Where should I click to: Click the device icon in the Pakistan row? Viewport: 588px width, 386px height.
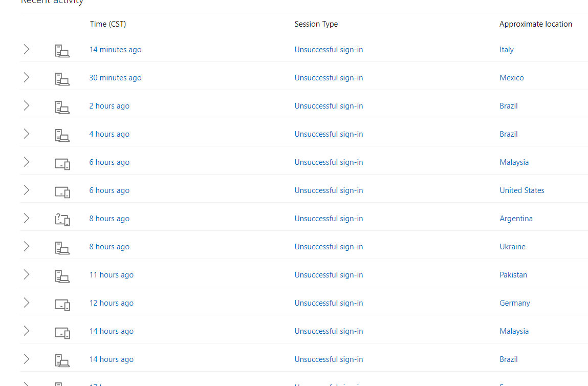coord(62,275)
